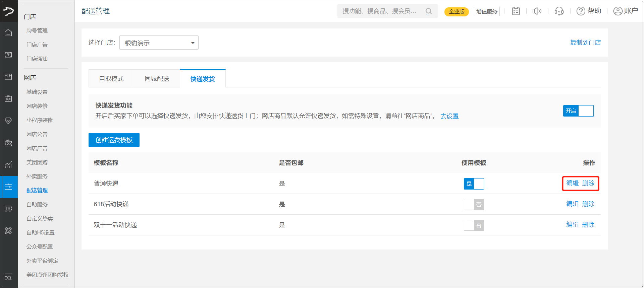Click the magnifier search icon in header
This screenshot has width=644, height=288.
[x=429, y=11]
